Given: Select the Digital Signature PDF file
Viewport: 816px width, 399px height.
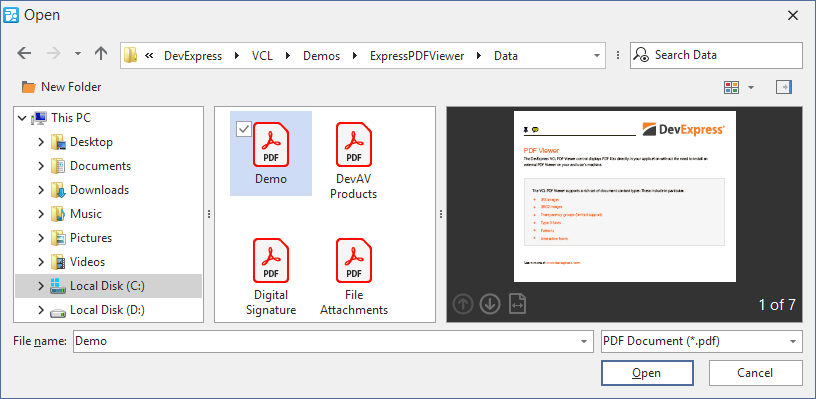Looking at the screenshot, I should click(x=271, y=277).
